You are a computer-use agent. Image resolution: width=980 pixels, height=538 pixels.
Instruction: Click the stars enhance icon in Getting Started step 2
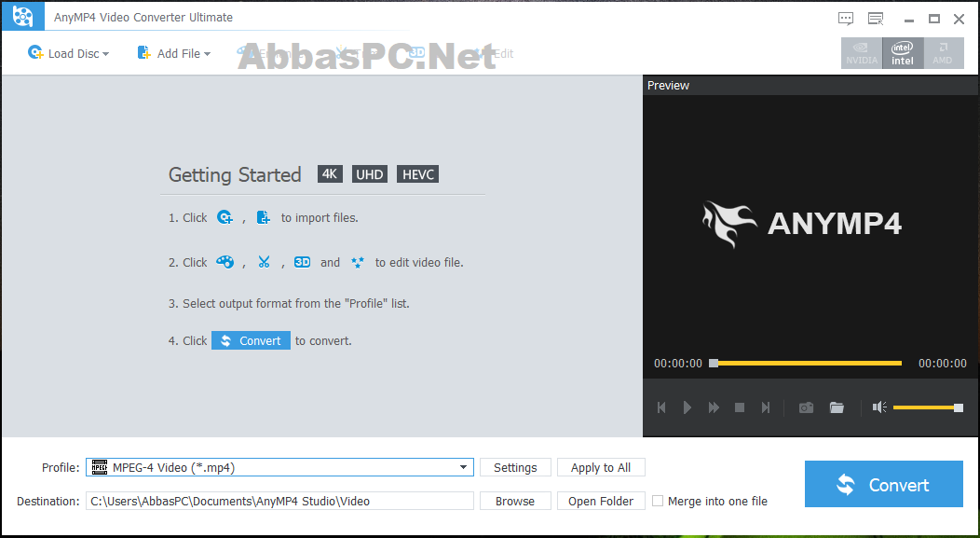[358, 262]
